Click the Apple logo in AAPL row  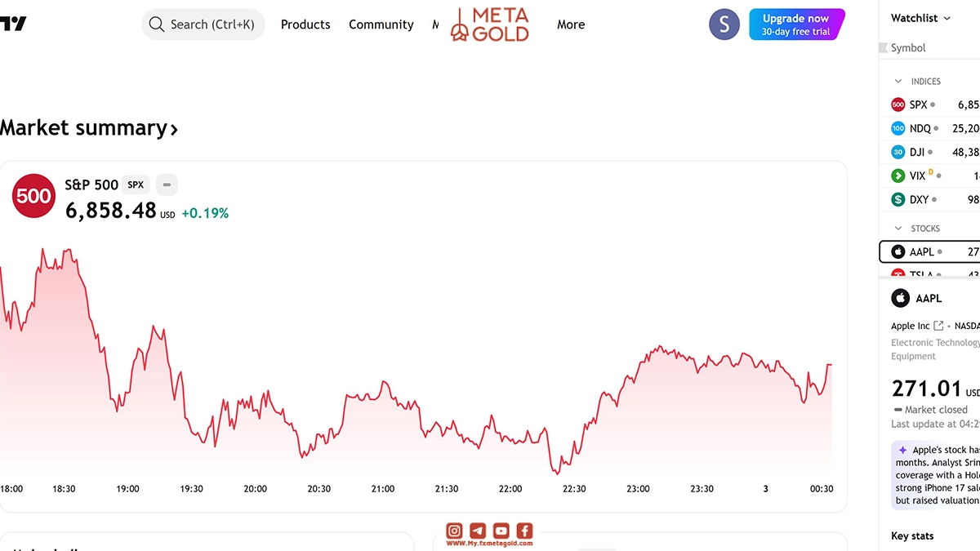point(898,251)
